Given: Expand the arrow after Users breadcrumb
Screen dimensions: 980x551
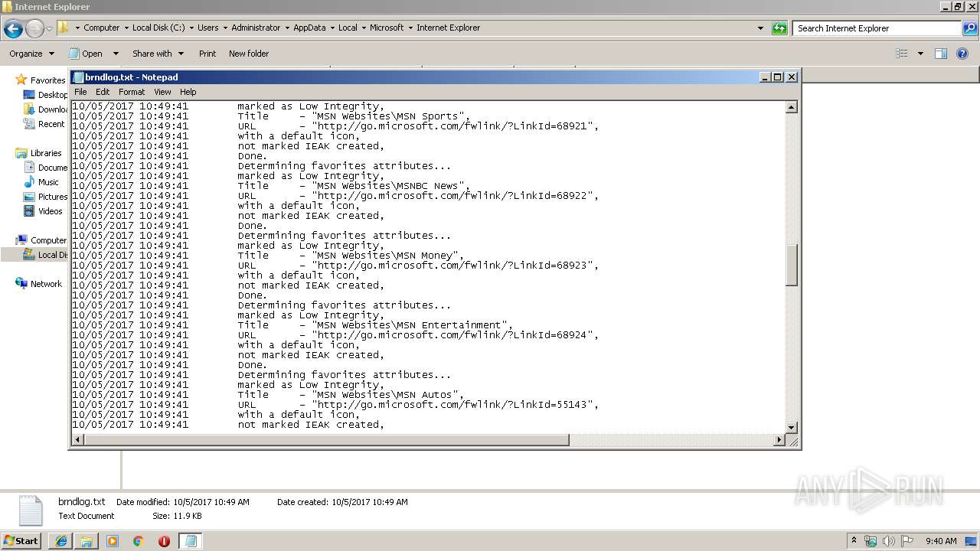Looking at the screenshot, I should (225, 28).
